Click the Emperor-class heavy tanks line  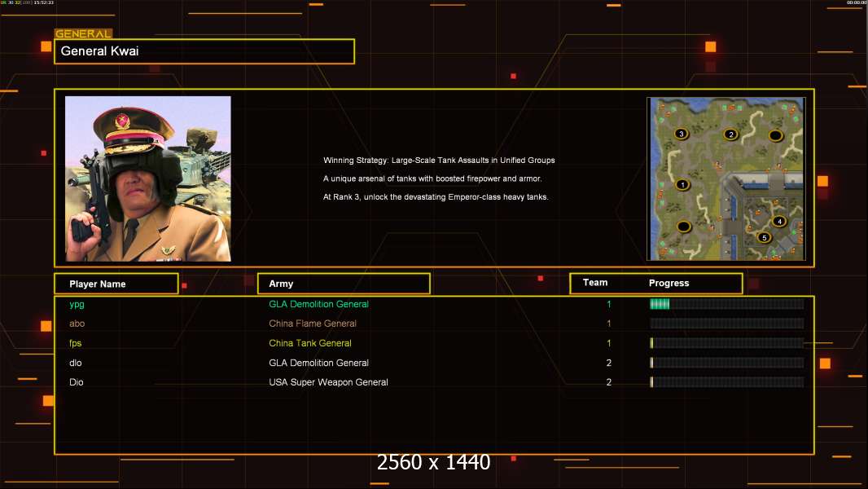[436, 196]
